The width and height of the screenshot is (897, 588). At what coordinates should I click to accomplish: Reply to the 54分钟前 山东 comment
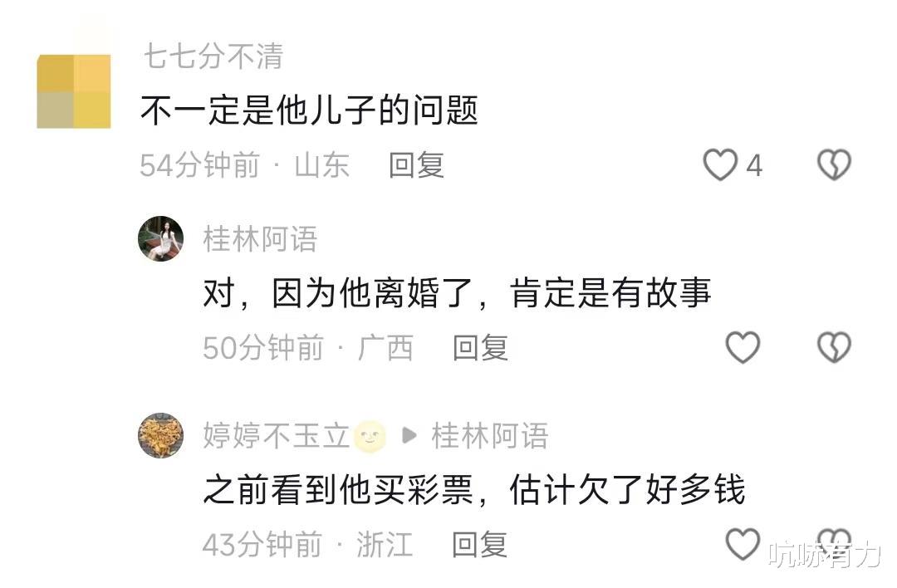(416, 165)
